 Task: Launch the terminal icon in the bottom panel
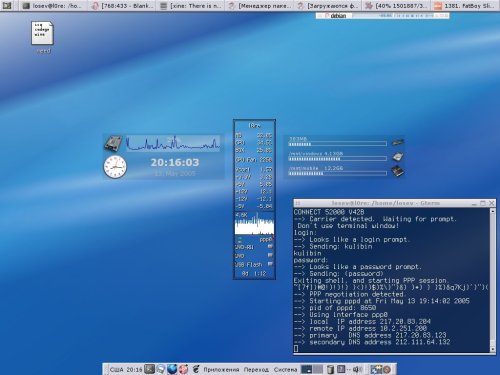(x=150, y=369)
